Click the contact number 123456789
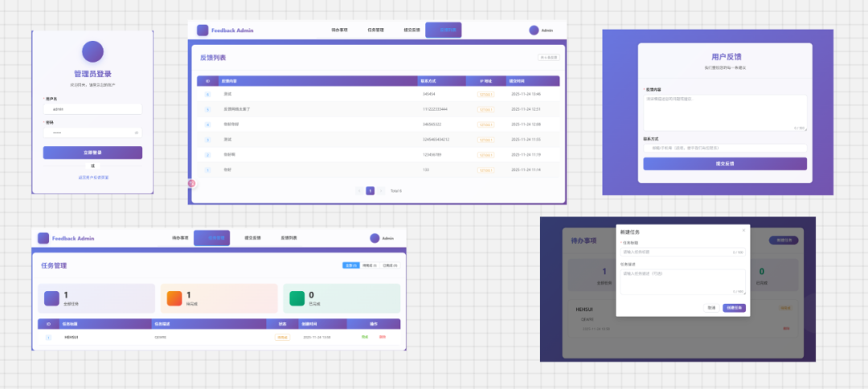This screenshot has height=389, width=868. point(432,155)
